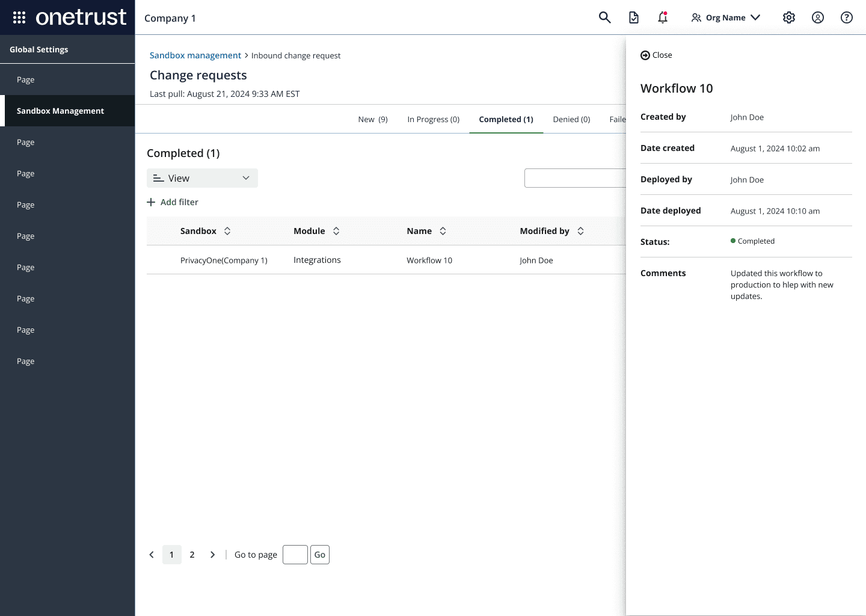Open the settings gear icon

click(789, 17)
